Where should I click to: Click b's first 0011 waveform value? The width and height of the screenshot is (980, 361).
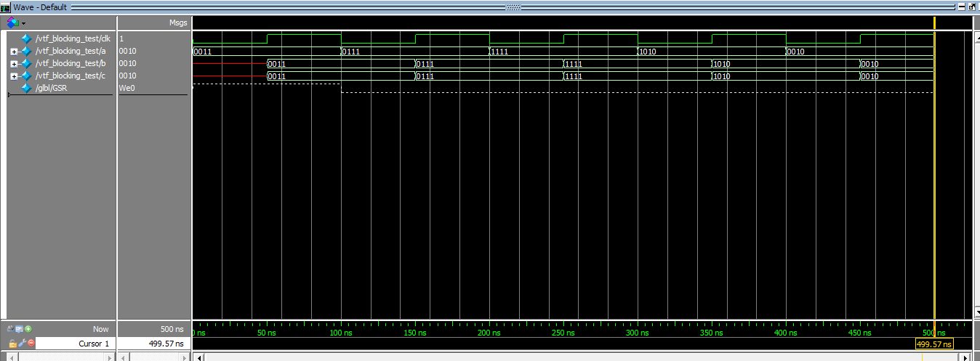[x=277, y=64]
